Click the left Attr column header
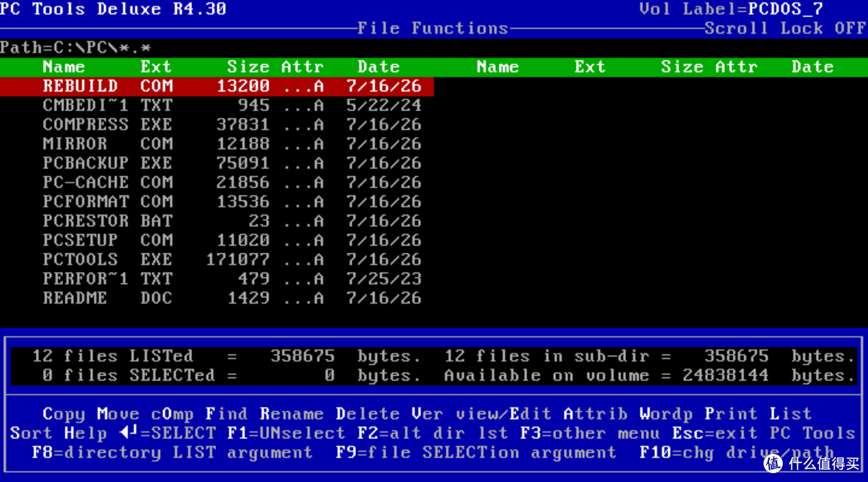The image size is (868, 482). coord(302,67)
